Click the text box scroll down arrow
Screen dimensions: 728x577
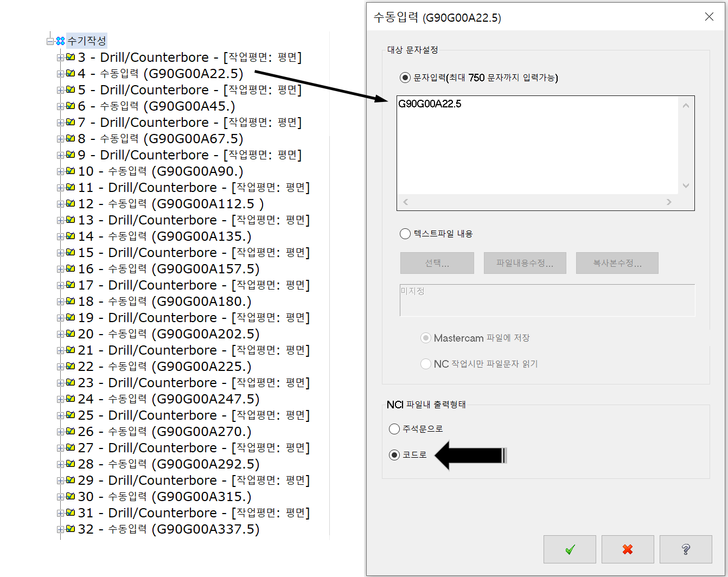(686, 185)
